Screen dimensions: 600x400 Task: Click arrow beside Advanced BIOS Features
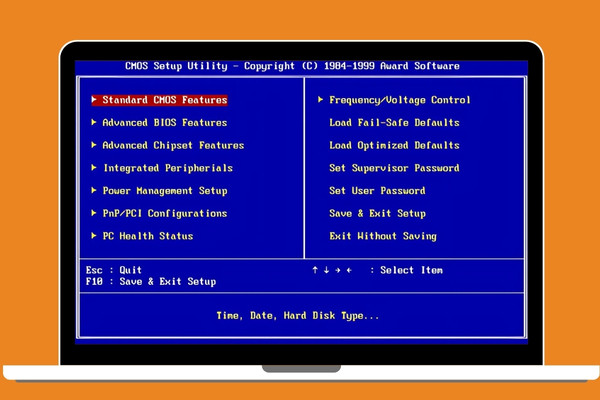[94, 122]
